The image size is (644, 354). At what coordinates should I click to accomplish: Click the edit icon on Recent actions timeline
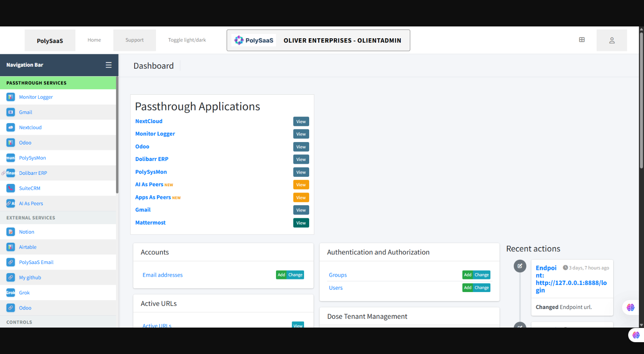[x=520, y=266]
